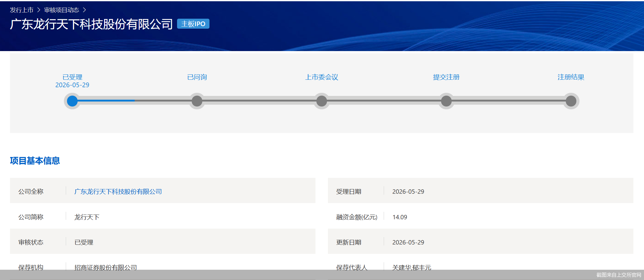Open the 广东龙行天下科技股份有限公司 company name link
The image size is (644, 280).
(118, 192)
